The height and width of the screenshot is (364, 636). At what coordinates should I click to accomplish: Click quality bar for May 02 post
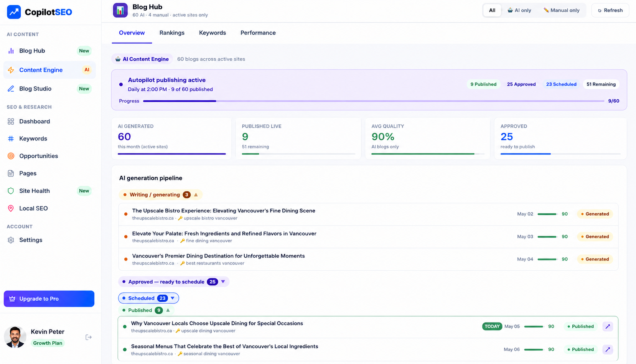tap(548, 214)
